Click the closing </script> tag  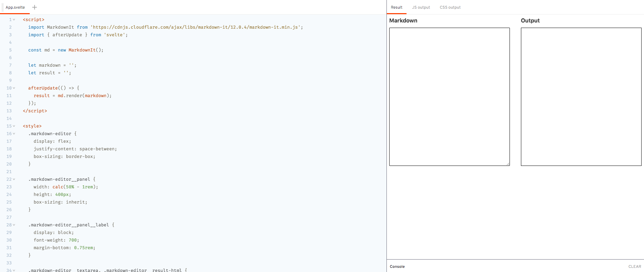(35, 111)
